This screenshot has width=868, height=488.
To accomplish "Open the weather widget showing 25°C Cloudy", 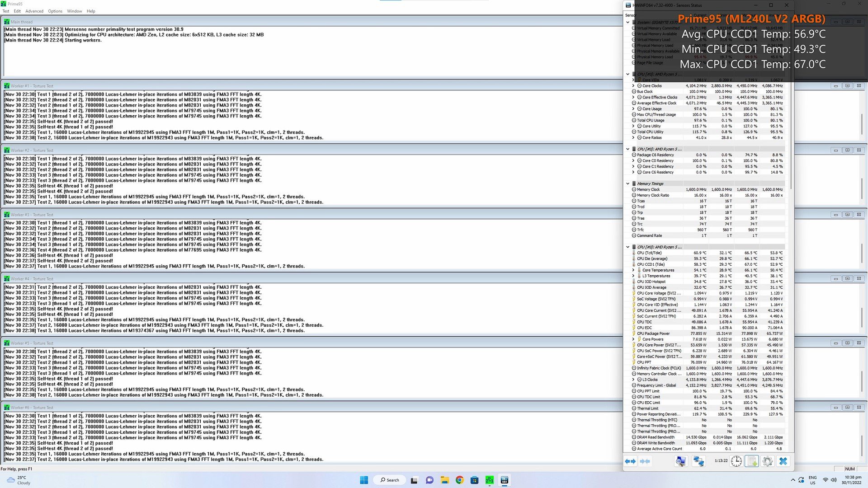I will pos(18,480).
